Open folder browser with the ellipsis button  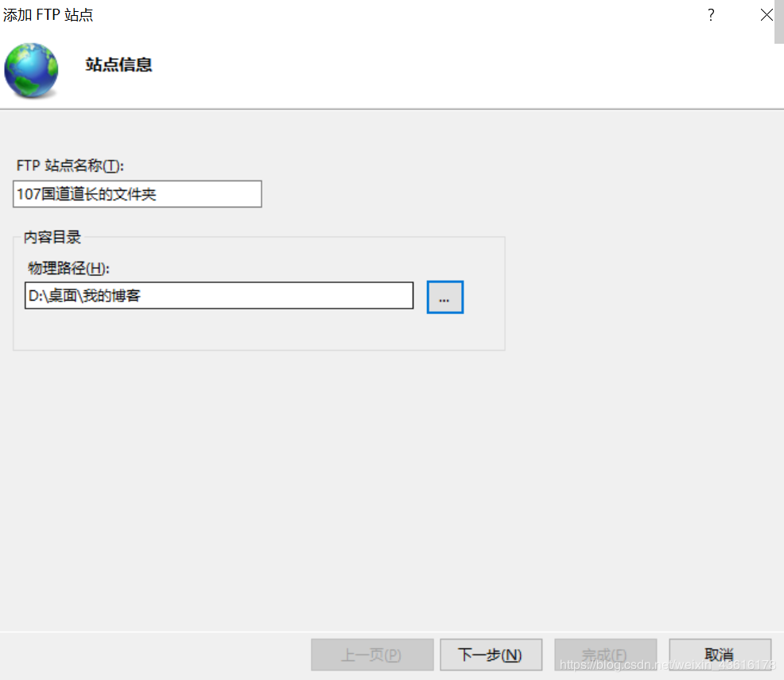coord(445,297)
